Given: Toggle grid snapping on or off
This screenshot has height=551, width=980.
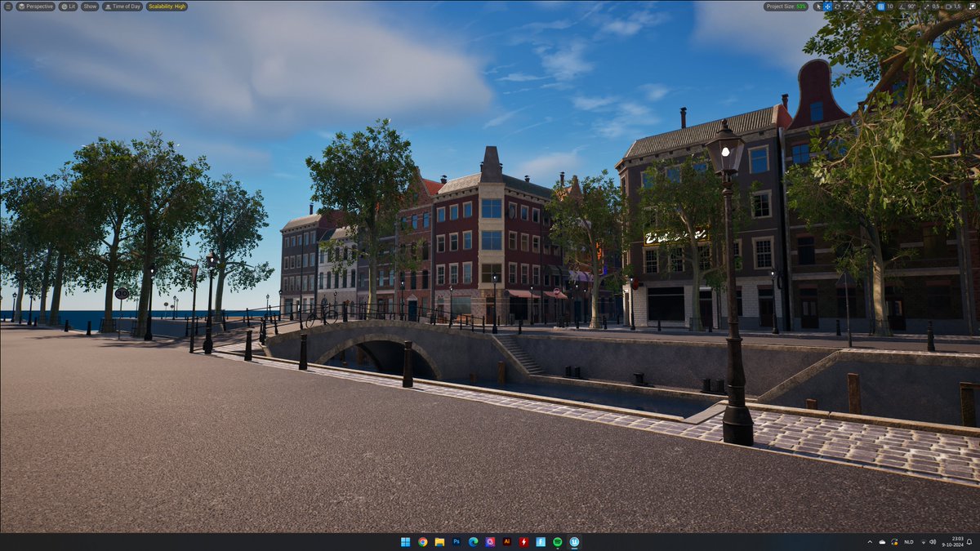Looking at the screenshot, I should pyautogui.click(x=881, y=7).
